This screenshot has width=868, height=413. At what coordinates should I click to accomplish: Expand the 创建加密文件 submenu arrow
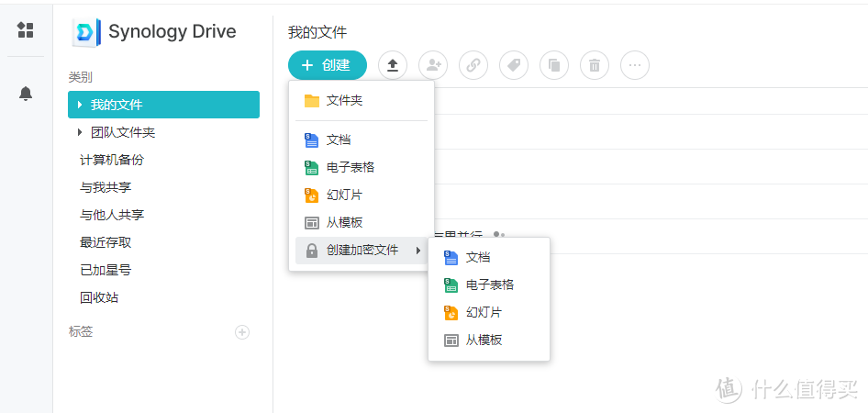pos(418,251)
